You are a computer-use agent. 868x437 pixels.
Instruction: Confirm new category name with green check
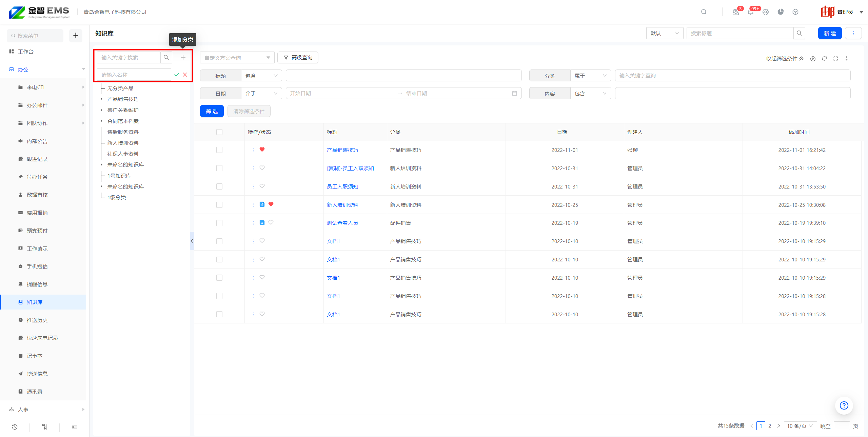point(177,75)
